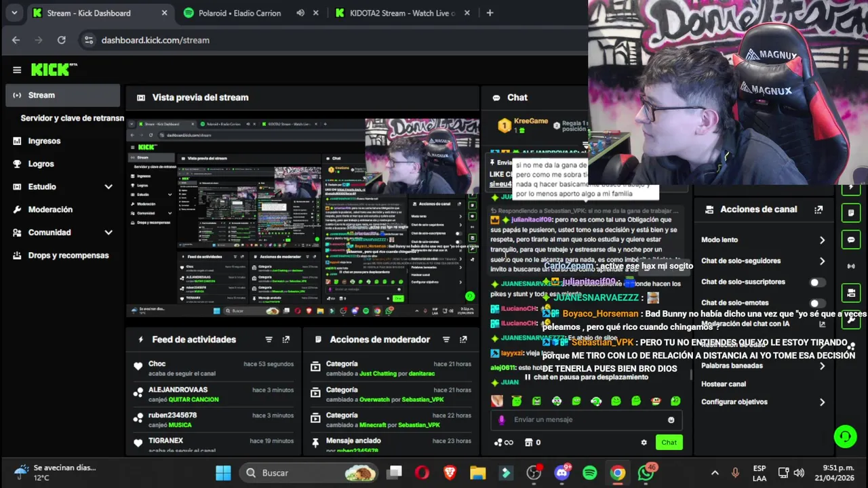Open Servidor y clave de retransmisión
This screenshot has width=868, height=488.
(72, 118)
